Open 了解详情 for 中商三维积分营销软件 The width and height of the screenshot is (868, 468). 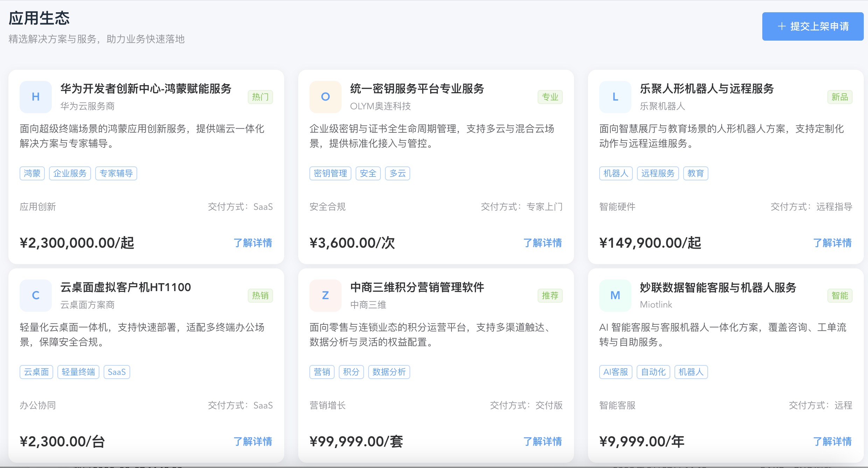pos(542,441)
